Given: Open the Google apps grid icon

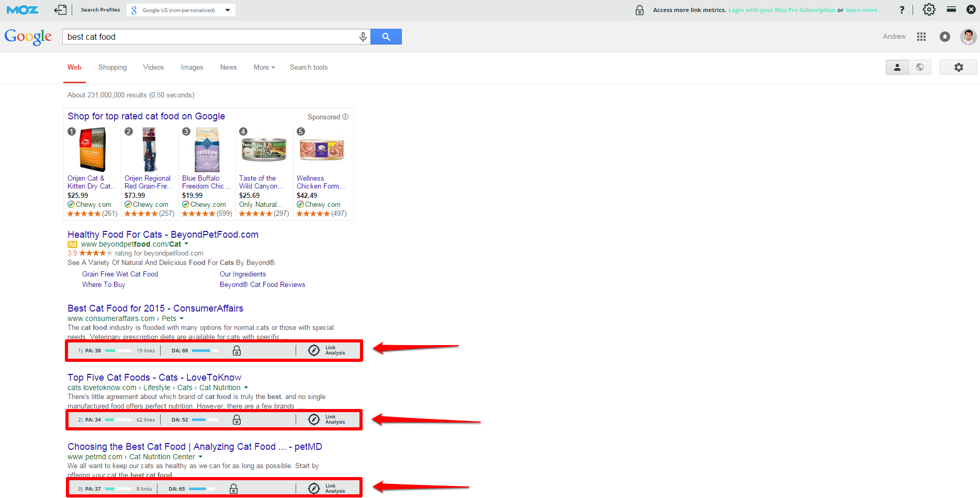Looking at the screenshot, I should (x=921, y=37).
